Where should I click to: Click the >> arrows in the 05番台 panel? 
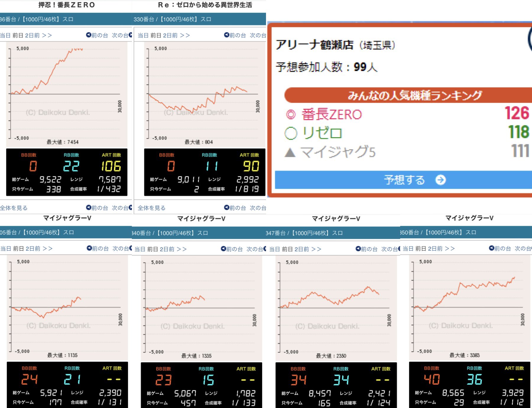[x=48, y=249]
